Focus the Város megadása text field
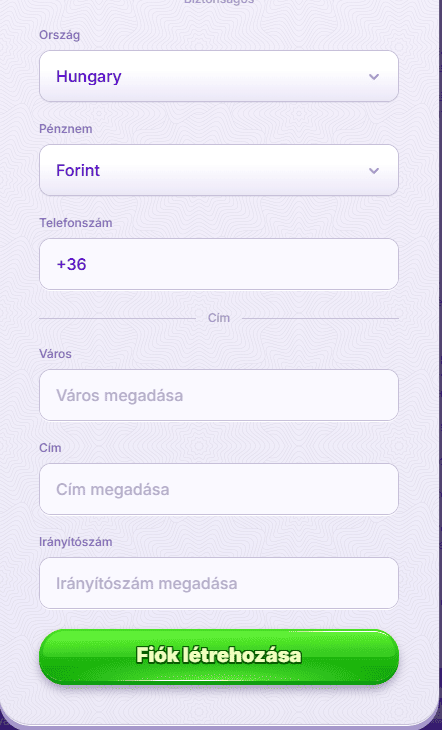 coord(219,395)
